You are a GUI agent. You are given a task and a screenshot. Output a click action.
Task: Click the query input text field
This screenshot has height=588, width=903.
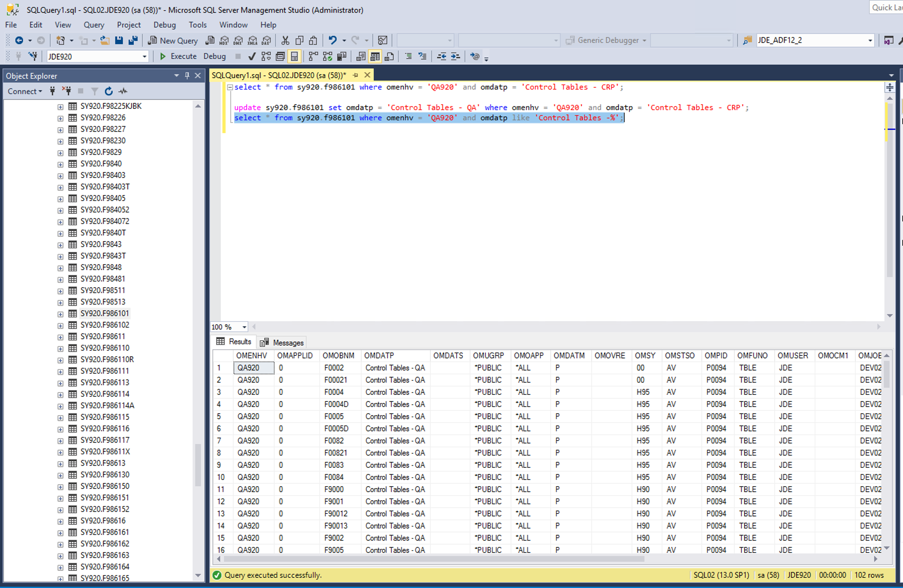point(553,197)
